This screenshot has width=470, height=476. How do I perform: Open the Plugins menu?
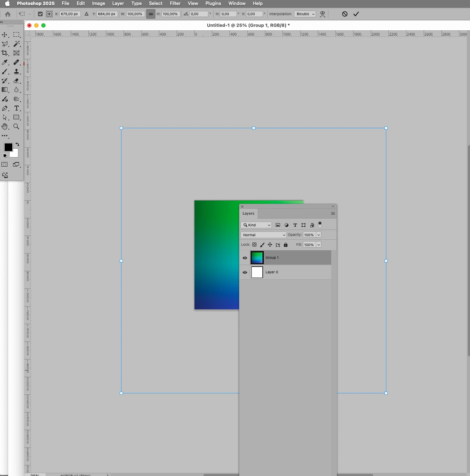click(x=213, y=4)
